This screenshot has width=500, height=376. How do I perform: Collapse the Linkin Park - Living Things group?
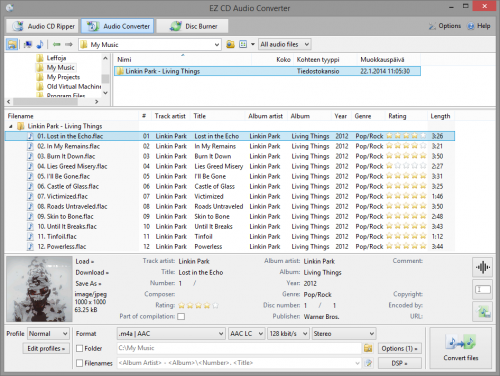coord(11,126)
